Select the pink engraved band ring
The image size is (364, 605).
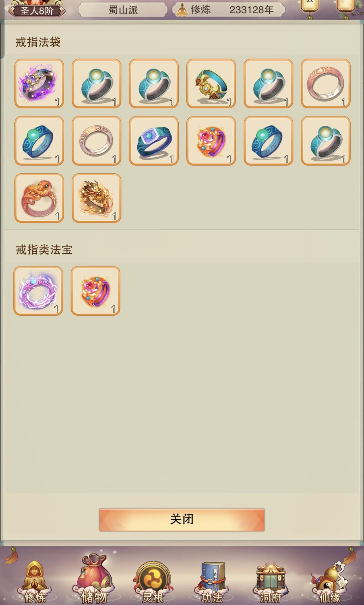coord(326,84)
